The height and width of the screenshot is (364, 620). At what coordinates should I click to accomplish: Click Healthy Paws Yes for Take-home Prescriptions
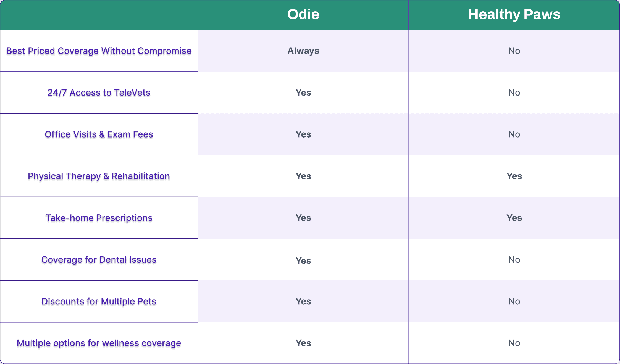pyautogui.click(x=514, y=218)
